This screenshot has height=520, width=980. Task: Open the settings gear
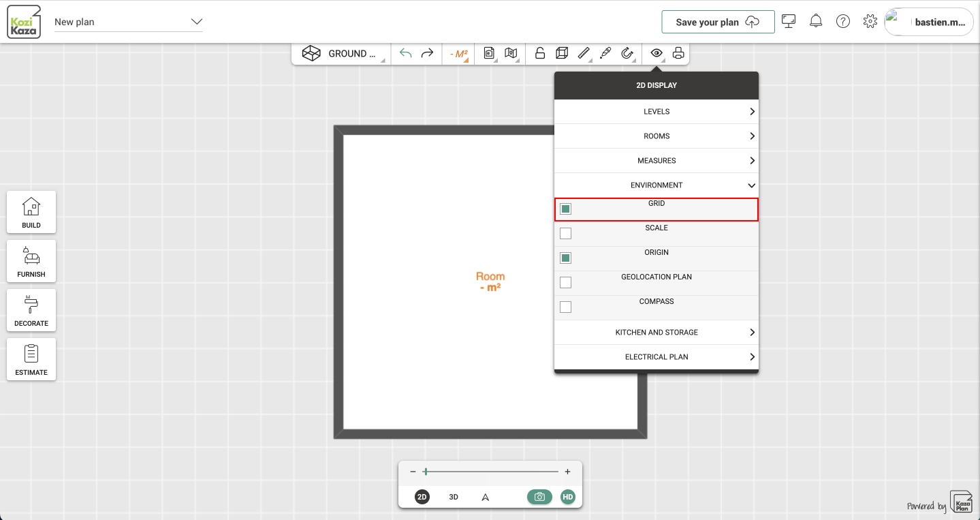(870, 21)
